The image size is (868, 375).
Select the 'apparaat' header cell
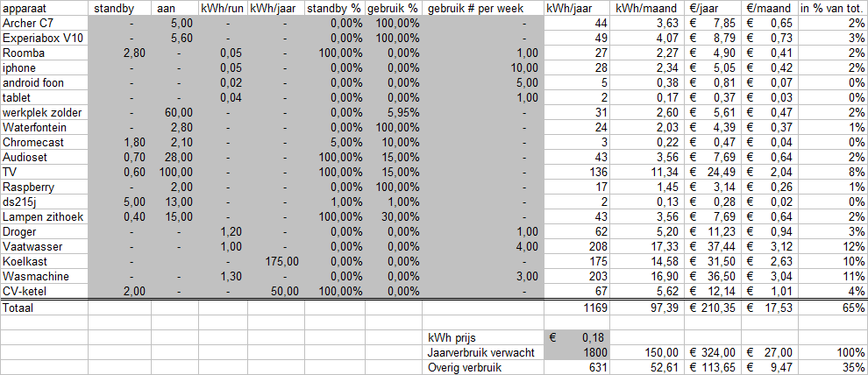point(44,8)
